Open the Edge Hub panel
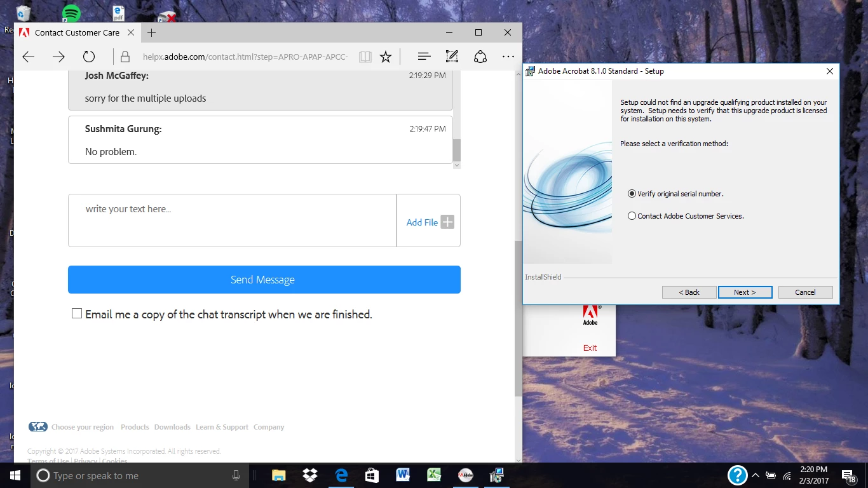 pyautogui.click(x=424, y=57)
